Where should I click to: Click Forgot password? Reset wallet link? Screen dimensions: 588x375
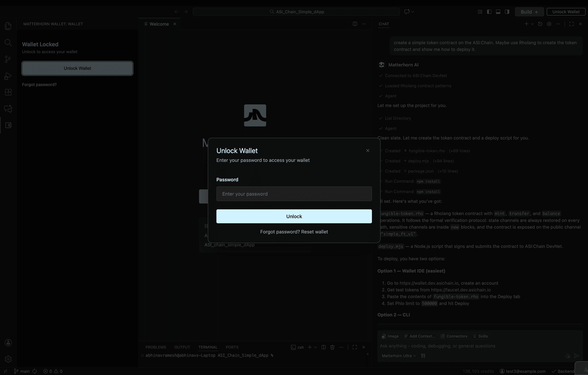point(294,232)
